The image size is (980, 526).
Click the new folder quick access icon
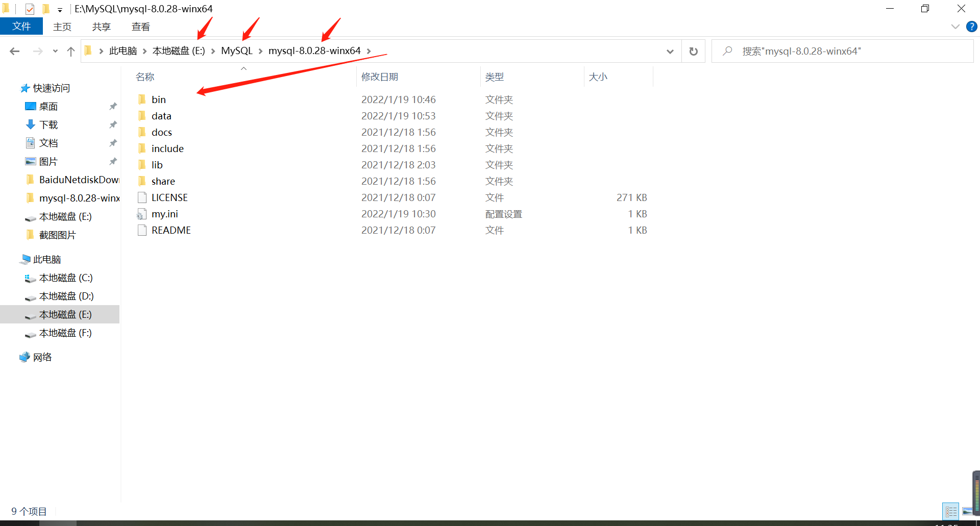45,9
